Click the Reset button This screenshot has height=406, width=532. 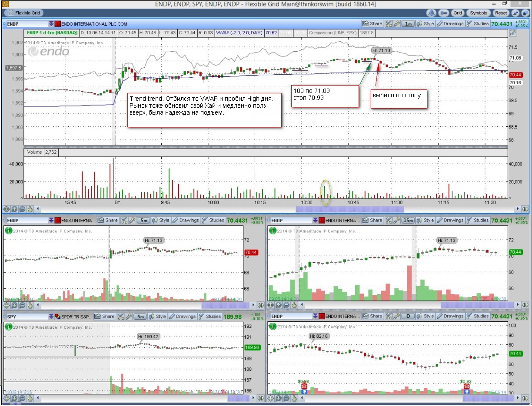pyautogui.click(x=501, y=13)
